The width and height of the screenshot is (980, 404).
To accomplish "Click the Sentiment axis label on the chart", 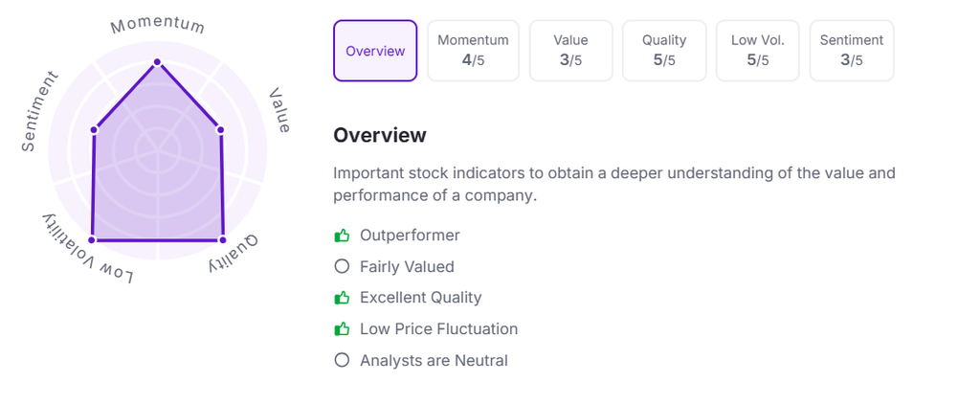I will coord(38,112).
